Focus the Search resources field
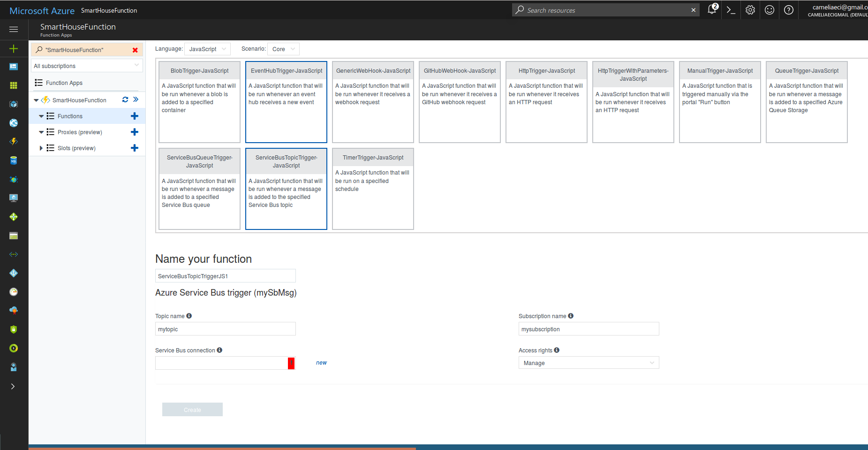This screenshot has width=868, height=450. (605, 10)
